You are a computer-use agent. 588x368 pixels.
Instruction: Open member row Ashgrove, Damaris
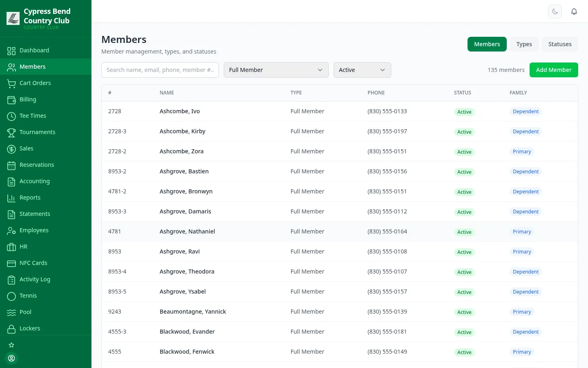pyautogui.click(x=340, y=211)
